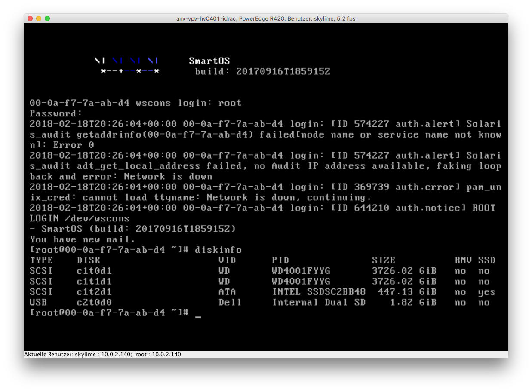The image size is (532, 392).
Task: Click the SmartOS heading text
Action: [209, 61]
